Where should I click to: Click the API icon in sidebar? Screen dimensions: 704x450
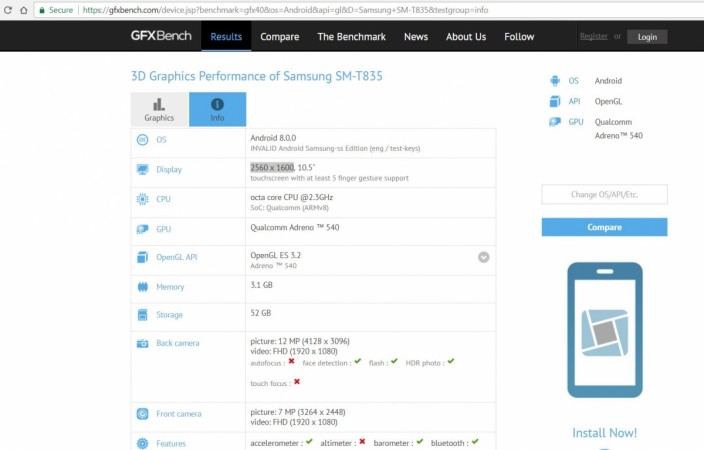[x=555, y=101]
